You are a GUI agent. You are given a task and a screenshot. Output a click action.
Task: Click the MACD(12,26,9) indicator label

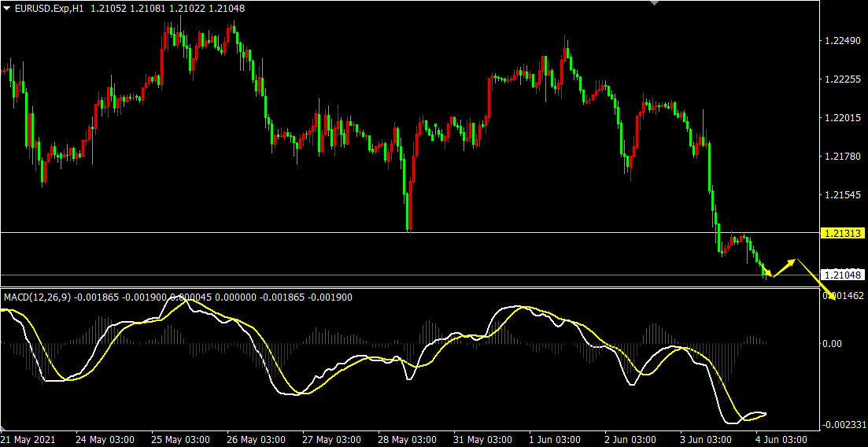(x=36, y=297)
